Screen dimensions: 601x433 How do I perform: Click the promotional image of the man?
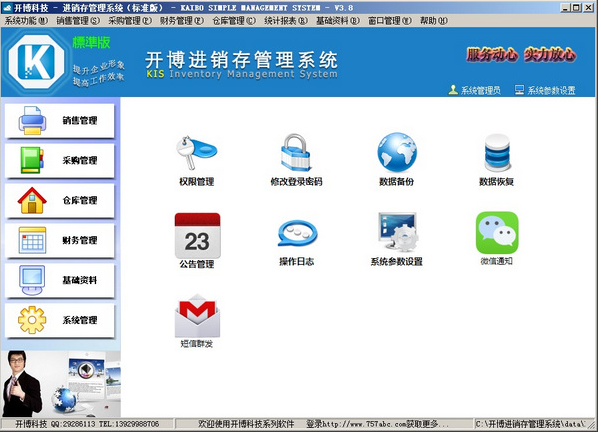pyautogui.click(x=61, y=384)
